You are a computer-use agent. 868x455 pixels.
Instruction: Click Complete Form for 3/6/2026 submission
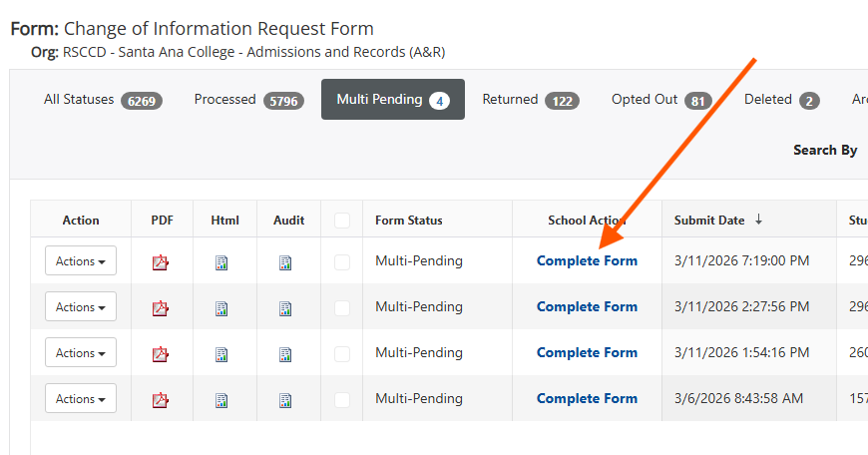[587, 398]
